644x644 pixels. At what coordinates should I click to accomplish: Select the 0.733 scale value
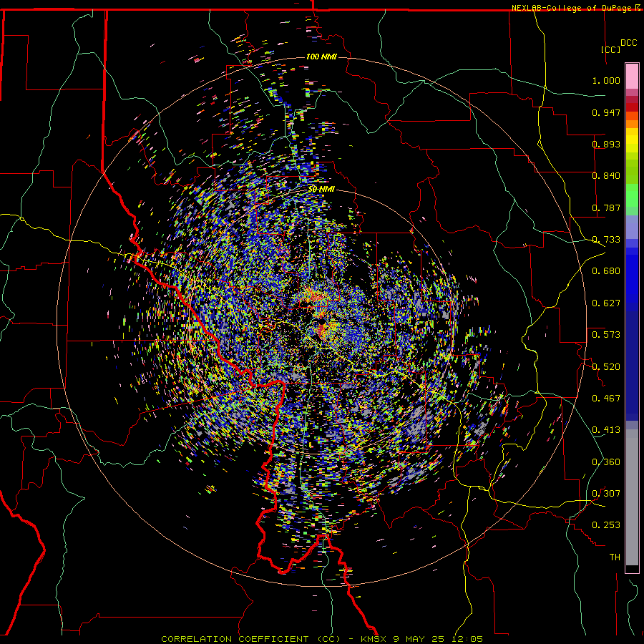(606, 240)
